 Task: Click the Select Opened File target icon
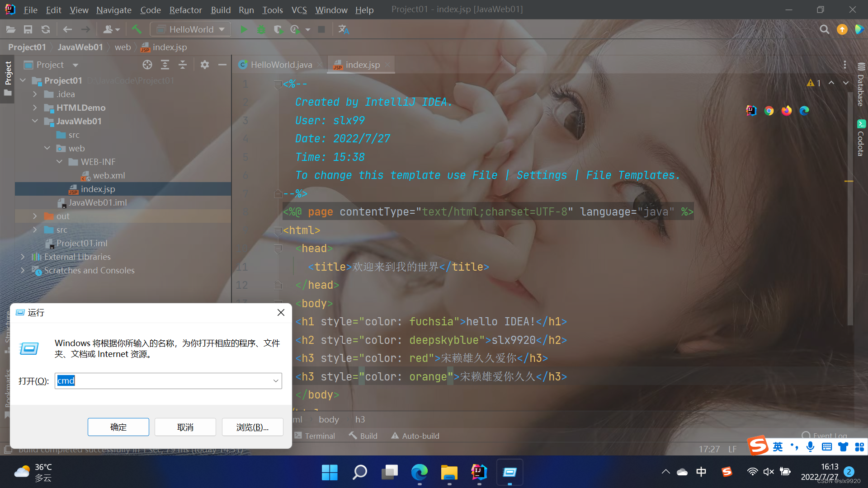(147, 65)
